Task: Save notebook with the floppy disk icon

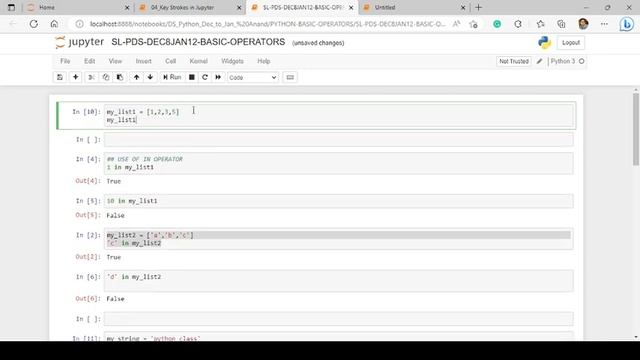Action: click(60, 77)
